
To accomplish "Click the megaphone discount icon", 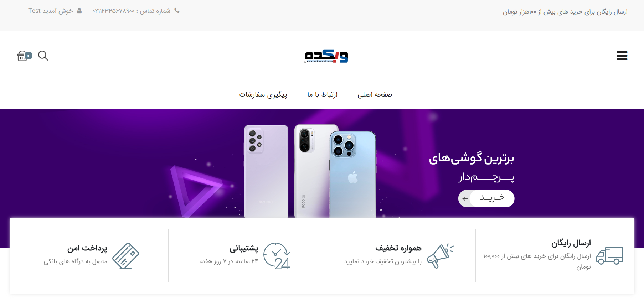I will [x=441, y=256].
